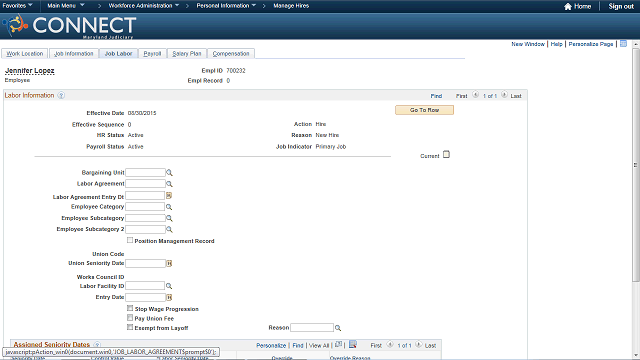The height and width of the screenshot is (360, 640).
Task: Click Labor Agreement input field
Action: (145, 184)
